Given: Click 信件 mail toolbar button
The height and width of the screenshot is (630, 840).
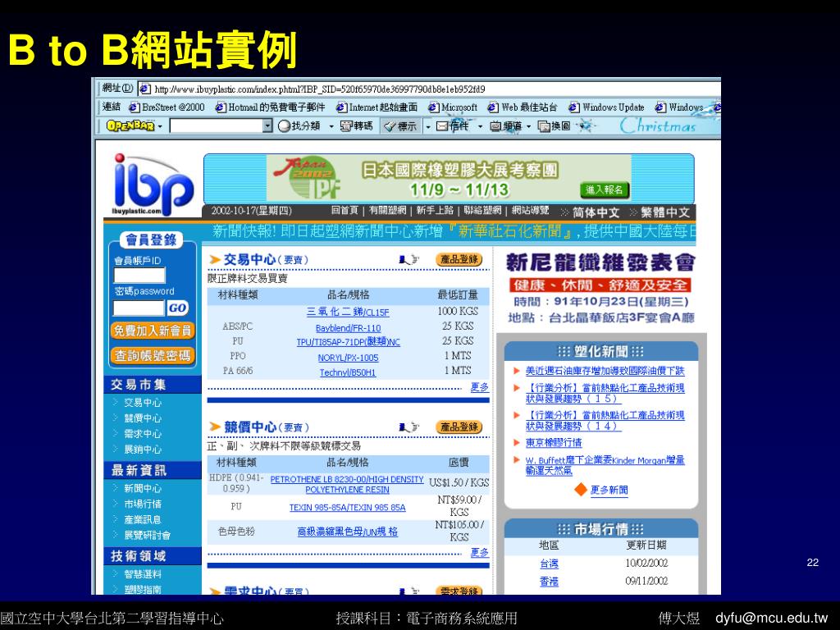Looking at the screenshot, I should click(453, 126).
